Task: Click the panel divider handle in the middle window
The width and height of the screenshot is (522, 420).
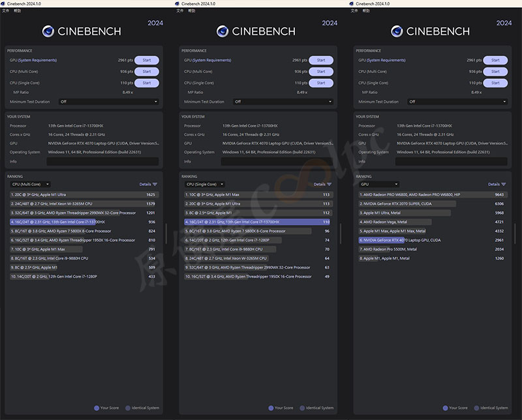Action: click(x=340, y=233)
